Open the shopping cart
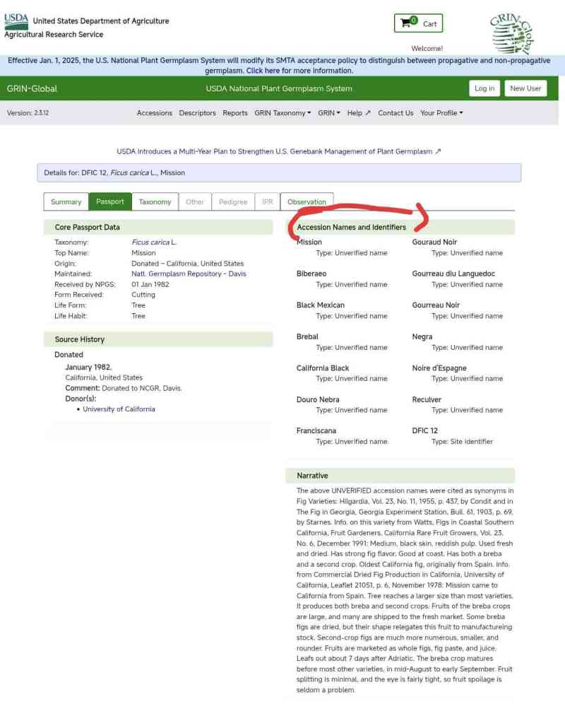Screen dimensions: 565x728 tap(418, 23)
